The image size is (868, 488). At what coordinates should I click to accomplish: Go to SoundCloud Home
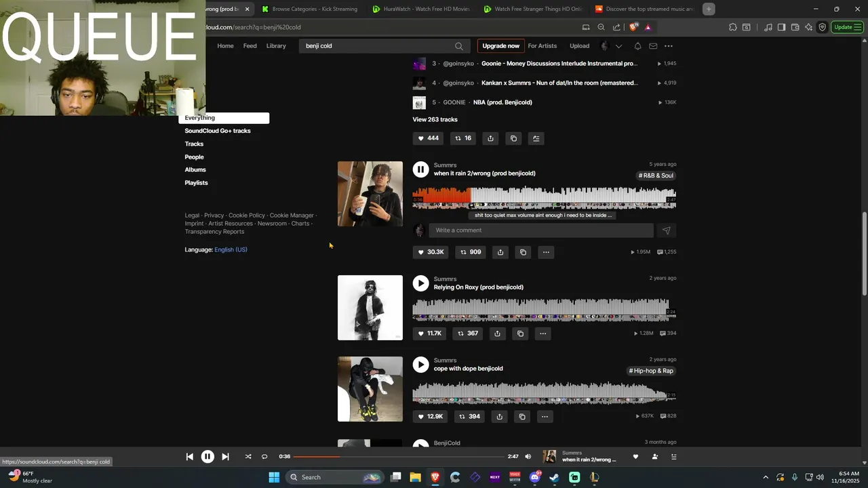225,46
